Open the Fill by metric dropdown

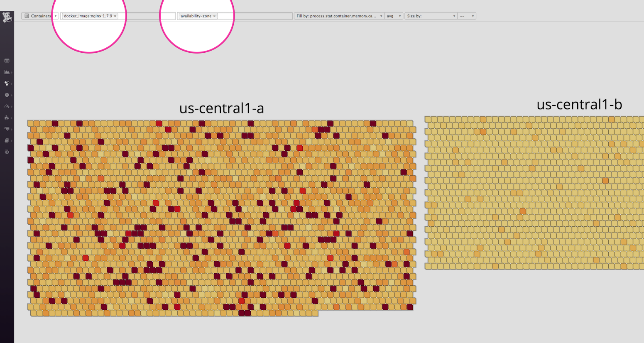(x=339, y=15)
